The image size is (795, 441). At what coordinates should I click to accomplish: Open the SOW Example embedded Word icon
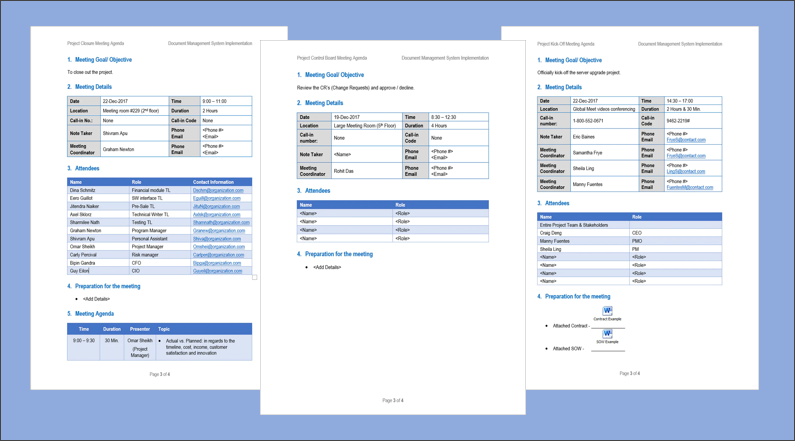point(607,334)
